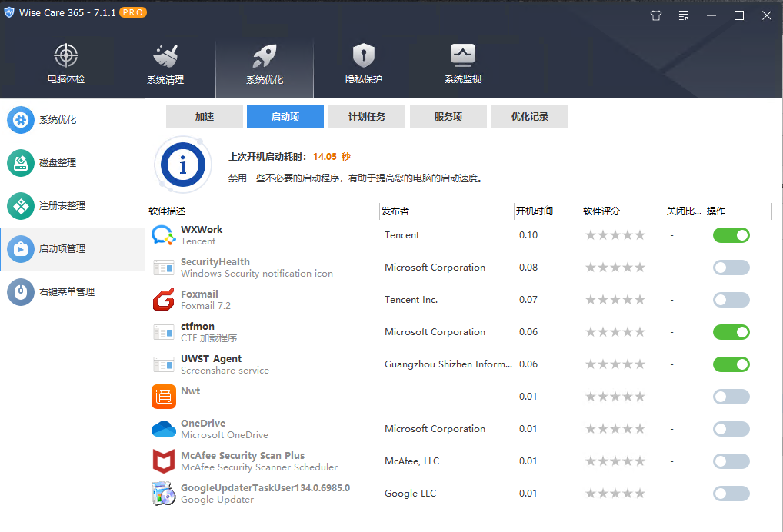783x532 pixels.
Task: Click the McAfee red shield icon
Action: pos(164,461)
